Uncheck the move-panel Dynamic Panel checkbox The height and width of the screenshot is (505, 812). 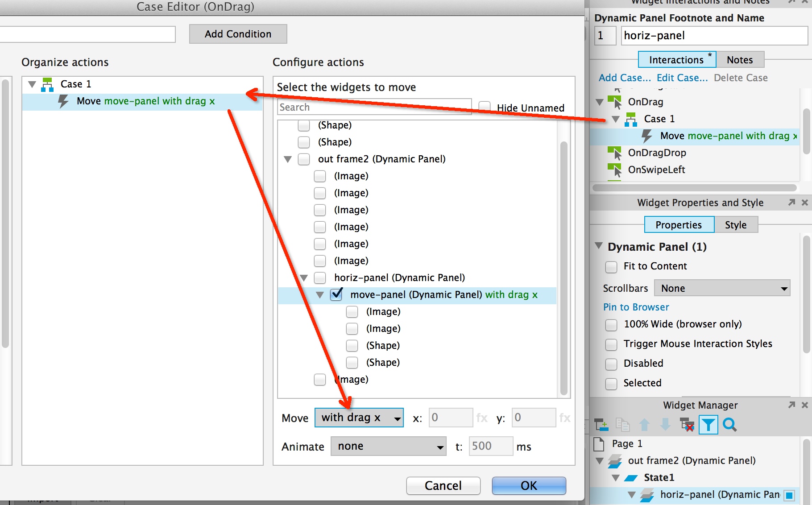coord(336,294)
